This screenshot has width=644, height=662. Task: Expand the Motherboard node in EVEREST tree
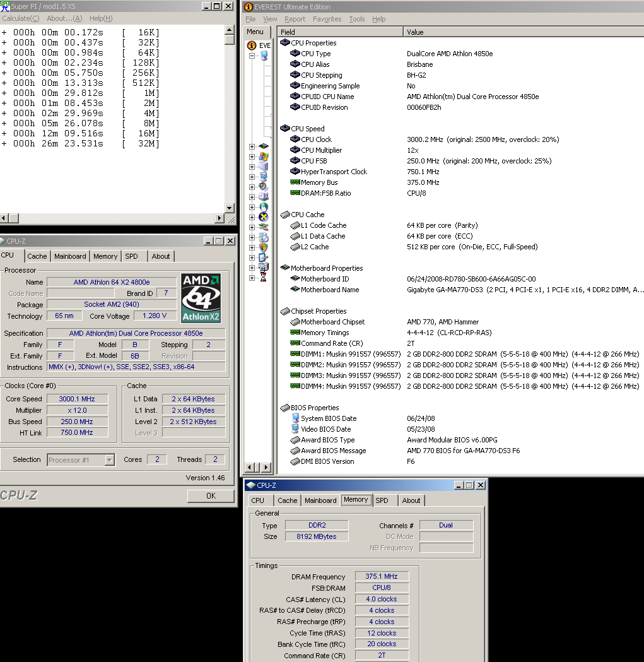click(x=252, y=146)
